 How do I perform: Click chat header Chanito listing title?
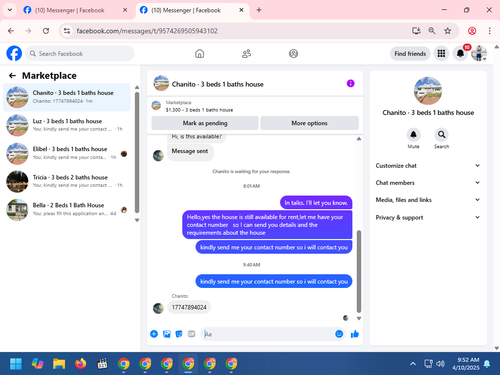217,84
